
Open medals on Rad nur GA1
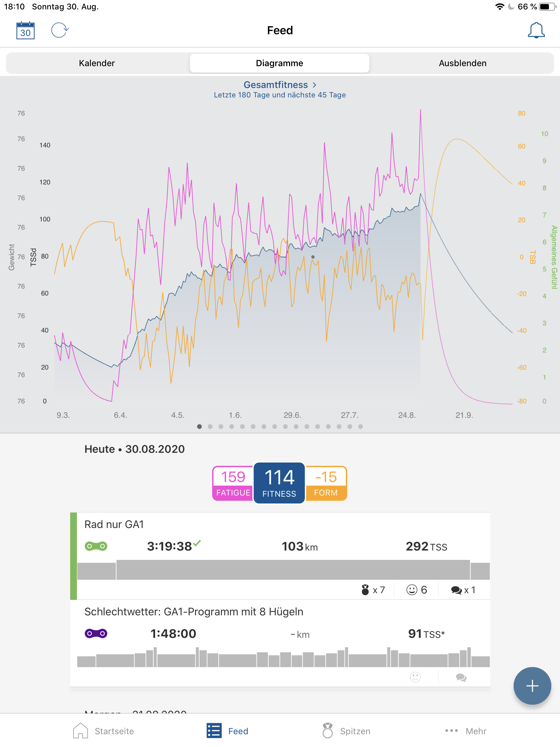coord(373,590)
